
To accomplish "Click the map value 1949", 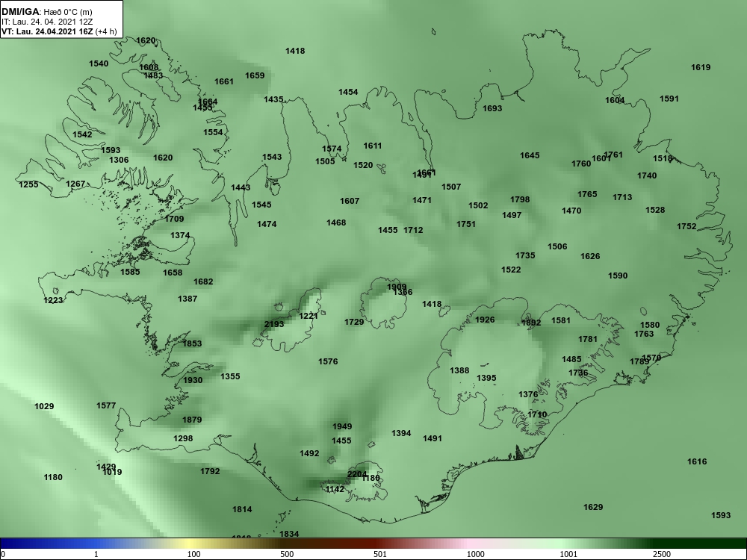I will coord(342,426).
